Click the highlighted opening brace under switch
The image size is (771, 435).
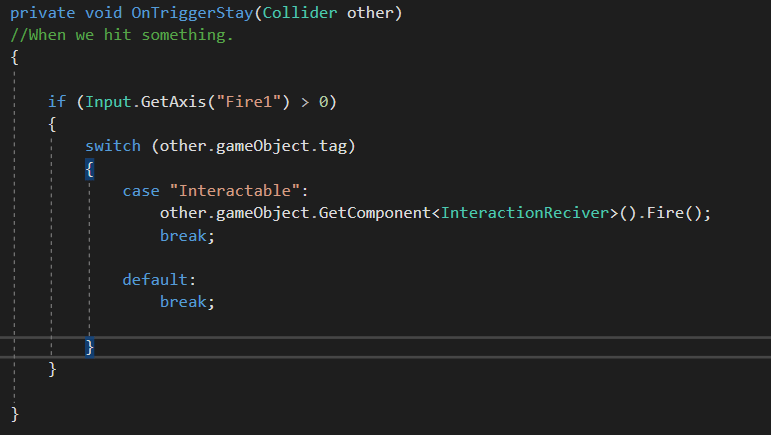(89, 168)
